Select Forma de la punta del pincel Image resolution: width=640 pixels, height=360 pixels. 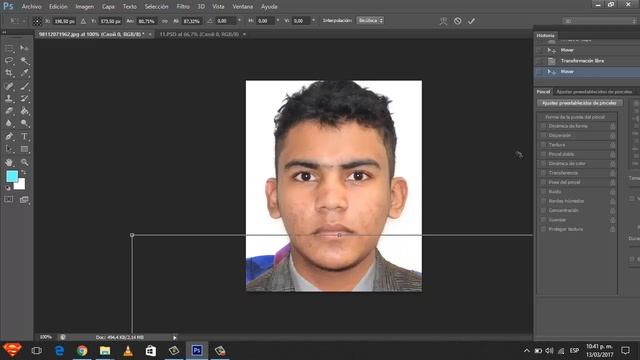pyautogui.click(x=575, y=117)
